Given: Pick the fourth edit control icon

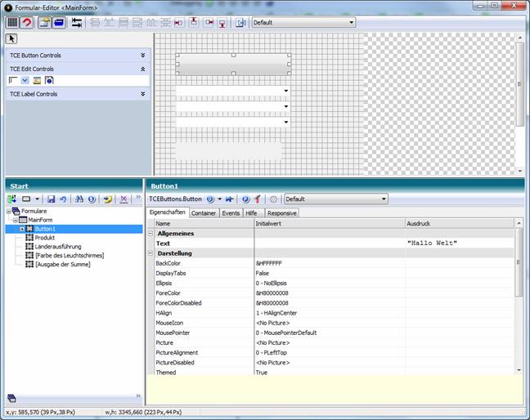Looking at the screenshot, I should click(49, 80).
